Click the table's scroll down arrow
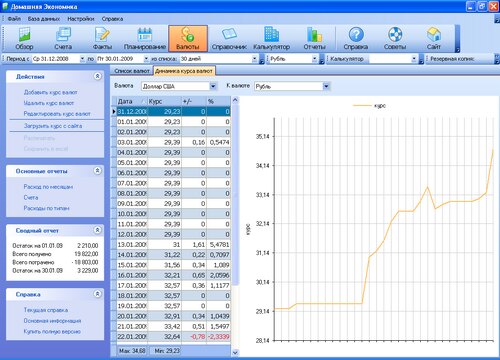 (x=235, y=352)
